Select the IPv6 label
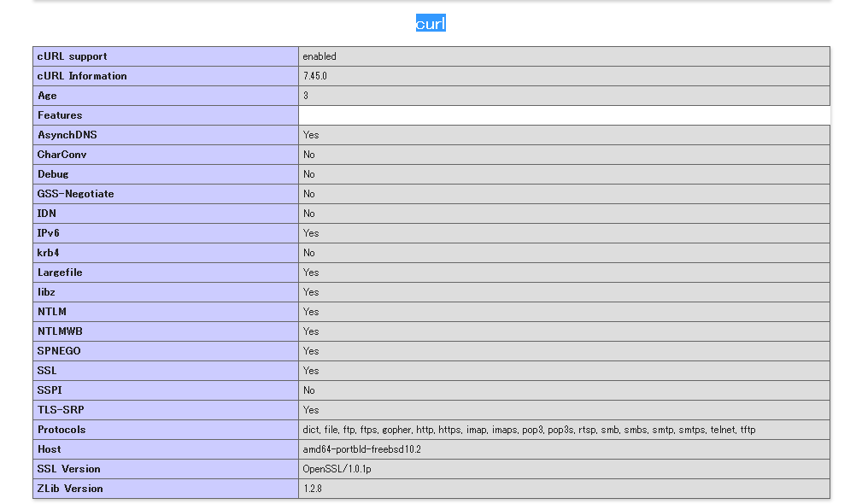 tap(49, 233)
